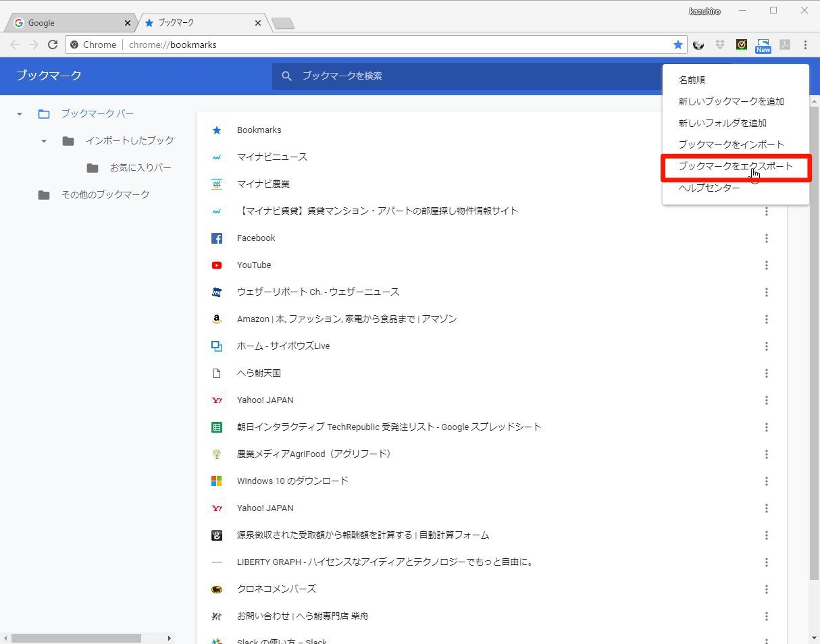Open more options for LIBERTY GRAPH bookmark
The image size is (820, 644).
pos(766,562)
